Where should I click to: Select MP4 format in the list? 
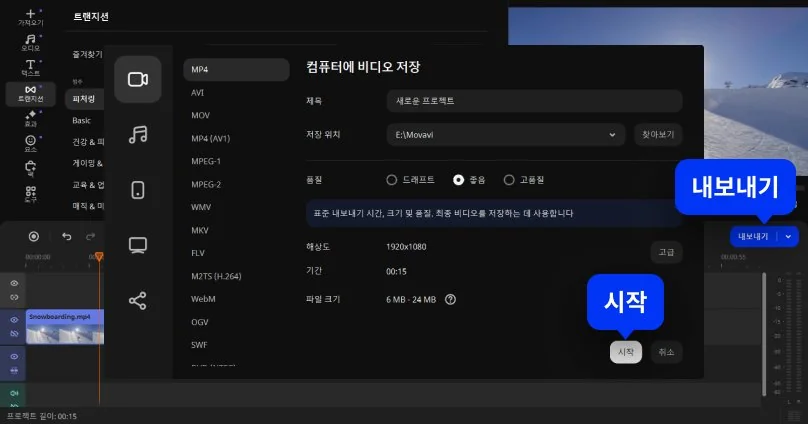tap(236, 70)
